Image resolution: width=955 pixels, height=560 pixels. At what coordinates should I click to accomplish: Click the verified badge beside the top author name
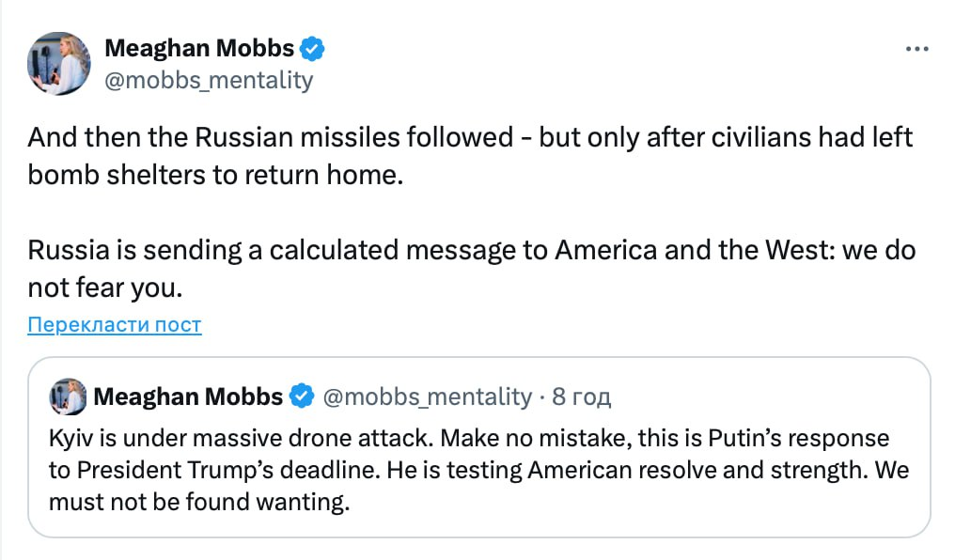313,47
